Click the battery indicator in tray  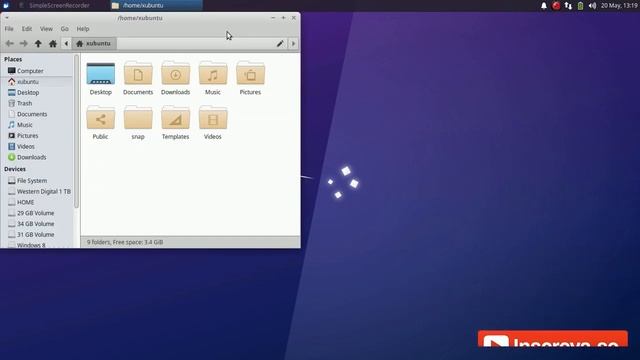point(580,6)
